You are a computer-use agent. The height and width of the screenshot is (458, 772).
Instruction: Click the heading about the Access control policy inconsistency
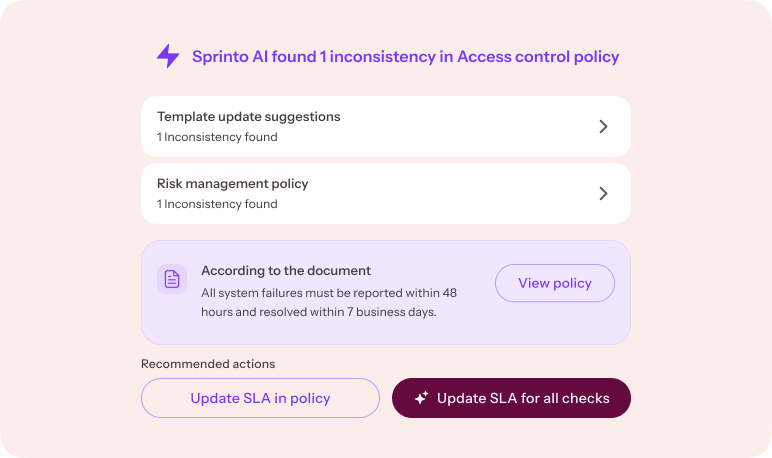pos(405,57)
